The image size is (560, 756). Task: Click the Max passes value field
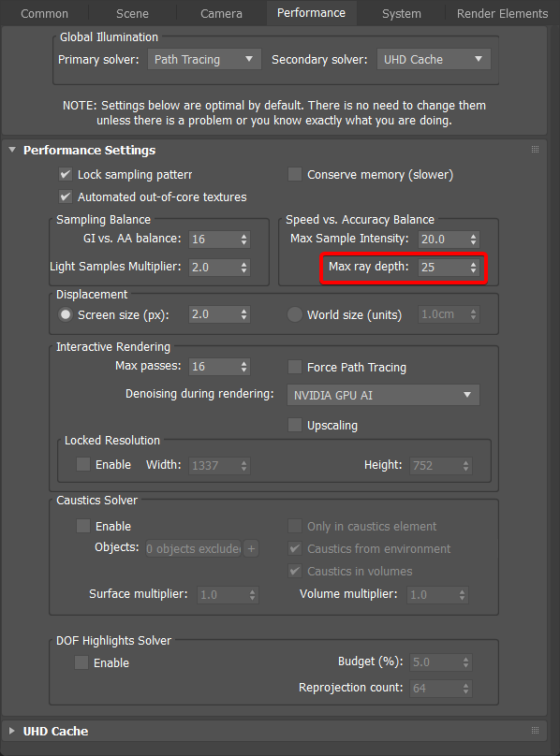[214, 367]
